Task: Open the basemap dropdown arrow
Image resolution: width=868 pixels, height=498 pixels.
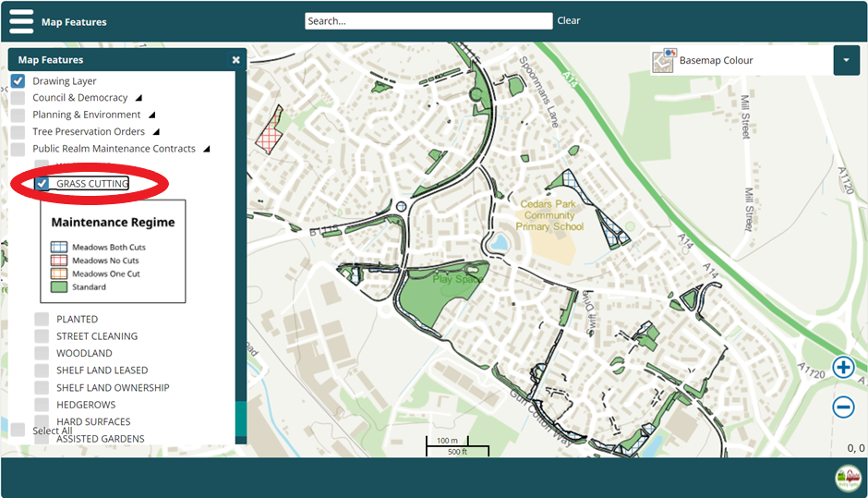Action: [846, 61]
